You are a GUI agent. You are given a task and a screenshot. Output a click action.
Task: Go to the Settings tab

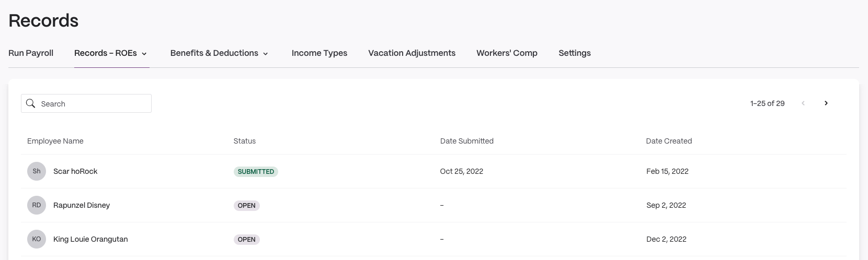coord(575,53)
